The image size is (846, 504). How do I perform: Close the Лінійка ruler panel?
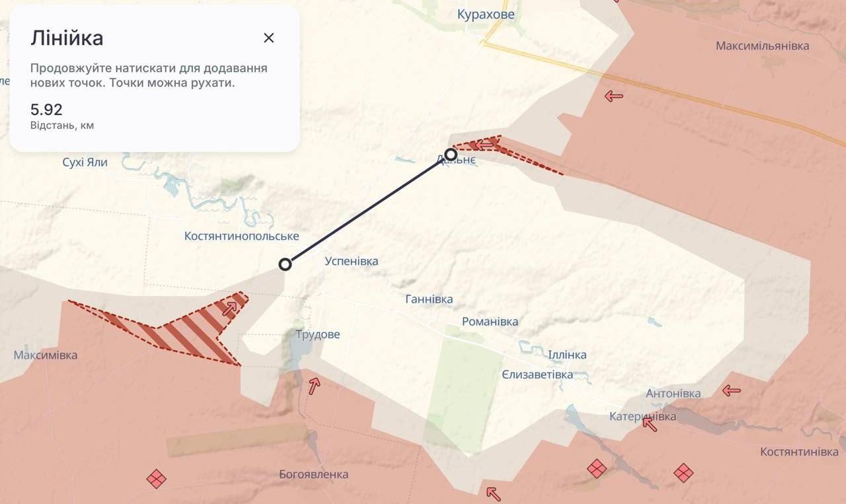click(268, 38)
